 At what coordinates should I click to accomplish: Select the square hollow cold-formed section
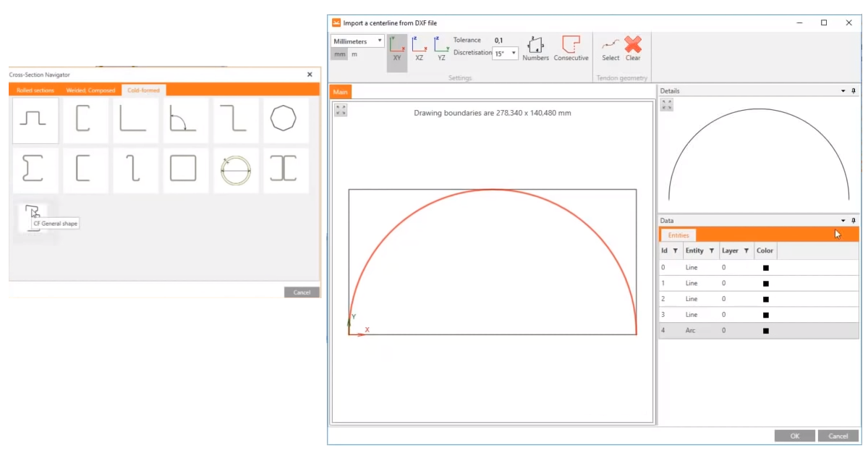click(185, 169)
